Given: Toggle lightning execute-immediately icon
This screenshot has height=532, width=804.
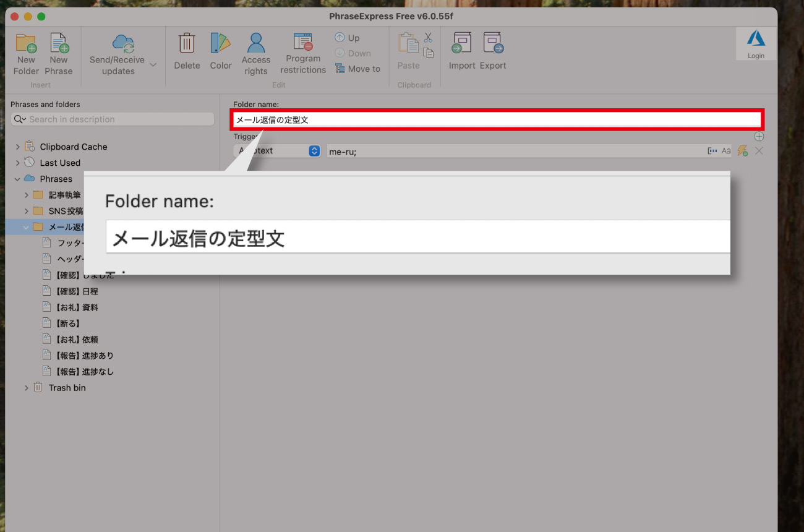Looking at the screenshot, I should pos(743,151).
